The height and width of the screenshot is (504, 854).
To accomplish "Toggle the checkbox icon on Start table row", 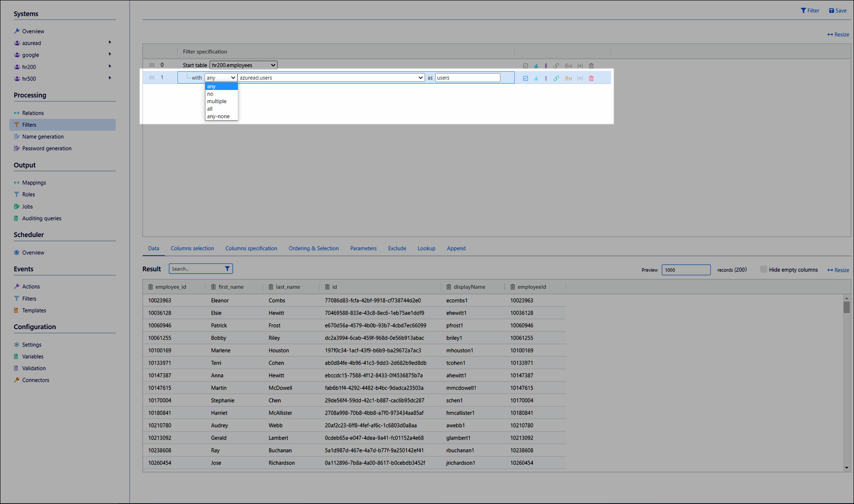I will [x=525, y=66].
